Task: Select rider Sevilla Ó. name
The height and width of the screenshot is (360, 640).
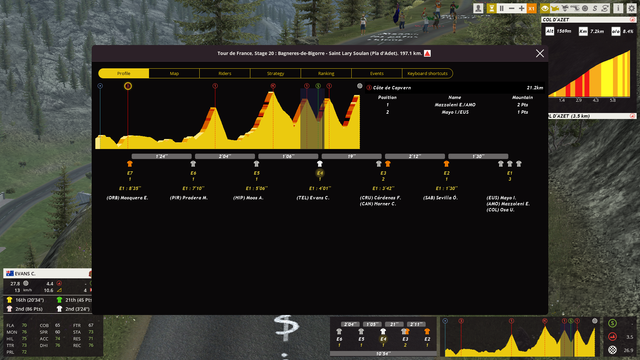Action: 440,198
